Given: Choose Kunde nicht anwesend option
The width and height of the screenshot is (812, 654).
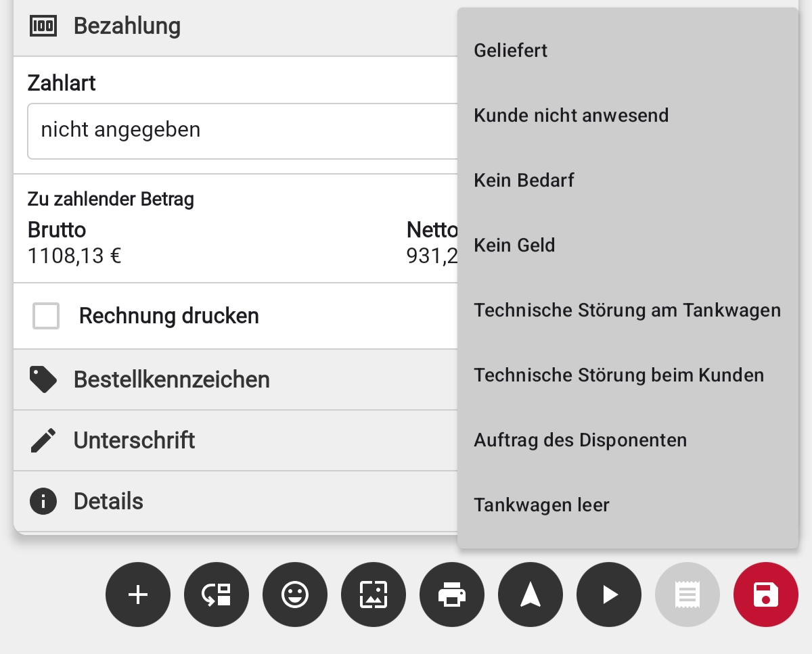Looking at the screenshot, I should click(571, 116).
